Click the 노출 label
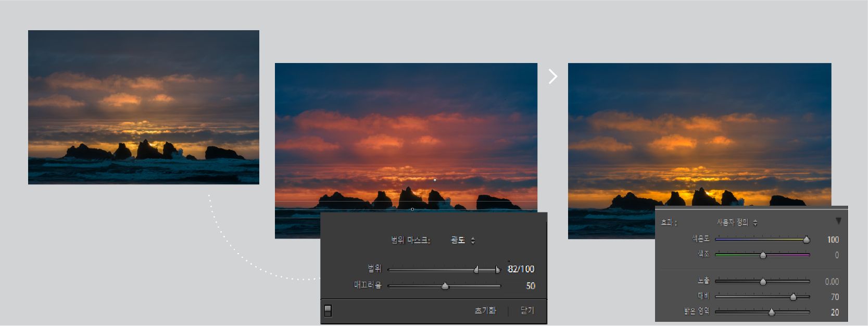Viewport: 868px width, 326px height. [x=703, y=281]
